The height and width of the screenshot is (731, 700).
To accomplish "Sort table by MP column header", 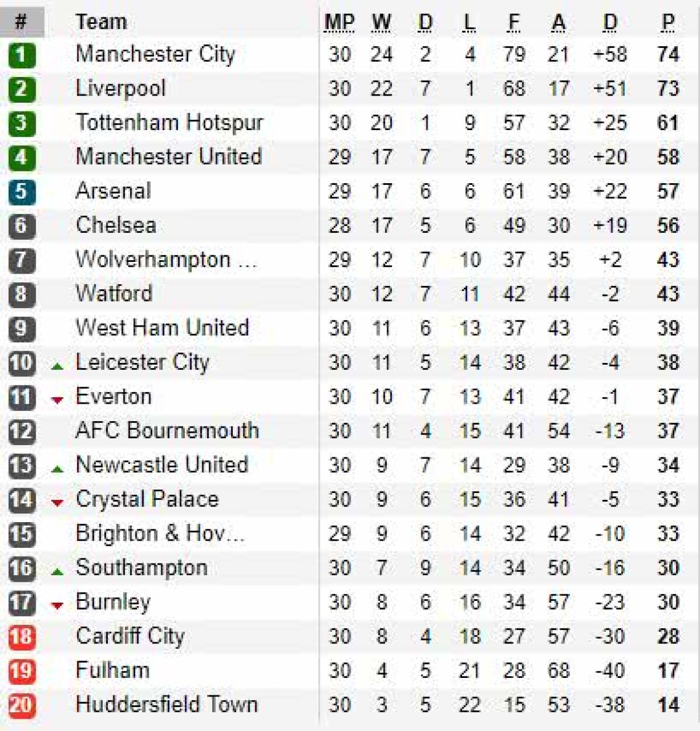I will (339, 22).
